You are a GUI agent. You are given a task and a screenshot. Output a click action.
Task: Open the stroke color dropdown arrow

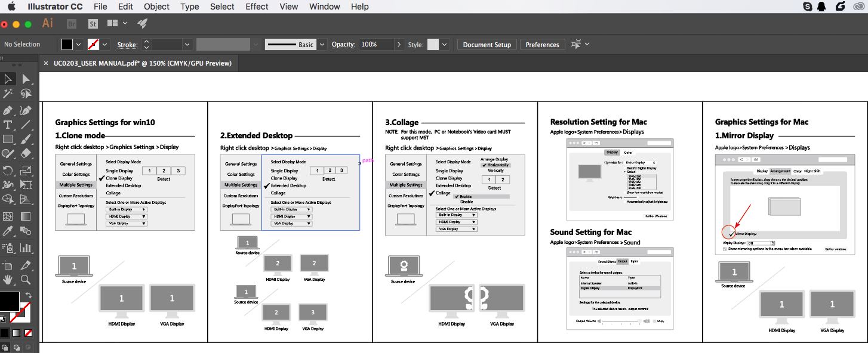(x=105, y=45)
